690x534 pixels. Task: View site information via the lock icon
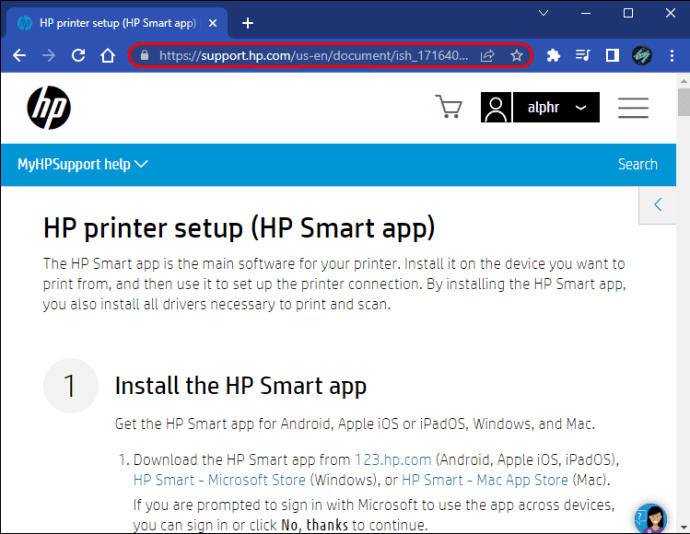click(x=144, y=55)
